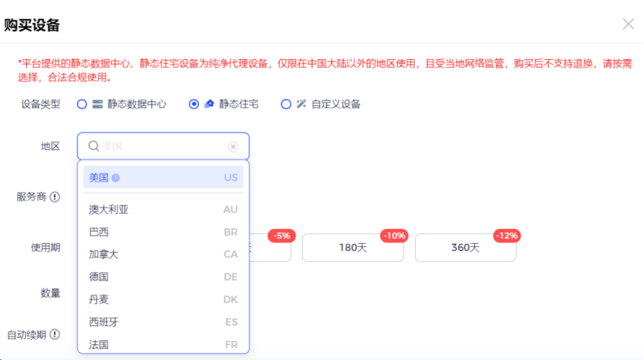Click the -12% discount badge
Image resolution: width=644 pixels, height=360 pixels.
tap(507, 236)
